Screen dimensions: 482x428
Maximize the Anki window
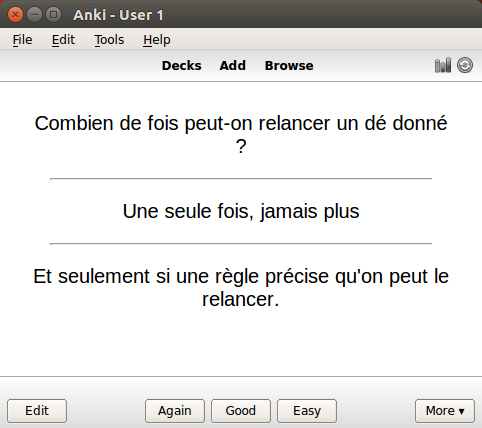click(x=53, y=15)
